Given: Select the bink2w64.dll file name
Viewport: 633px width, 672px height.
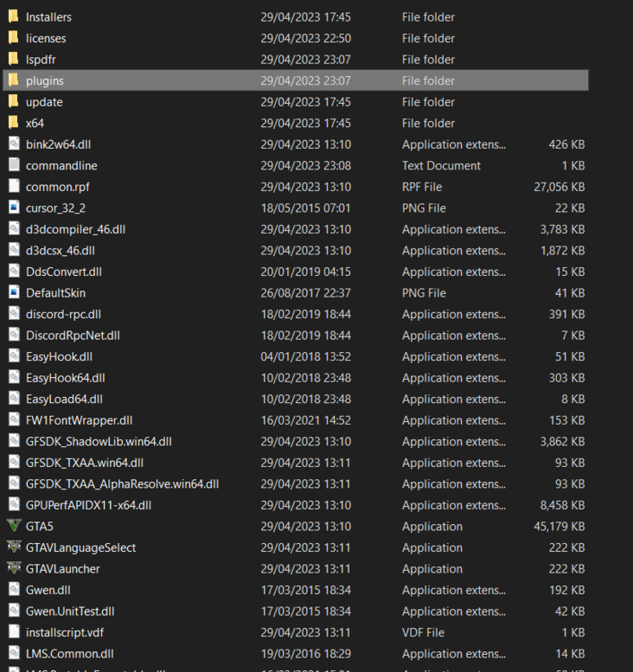Looking at the screenshot, I should point(58,144).
